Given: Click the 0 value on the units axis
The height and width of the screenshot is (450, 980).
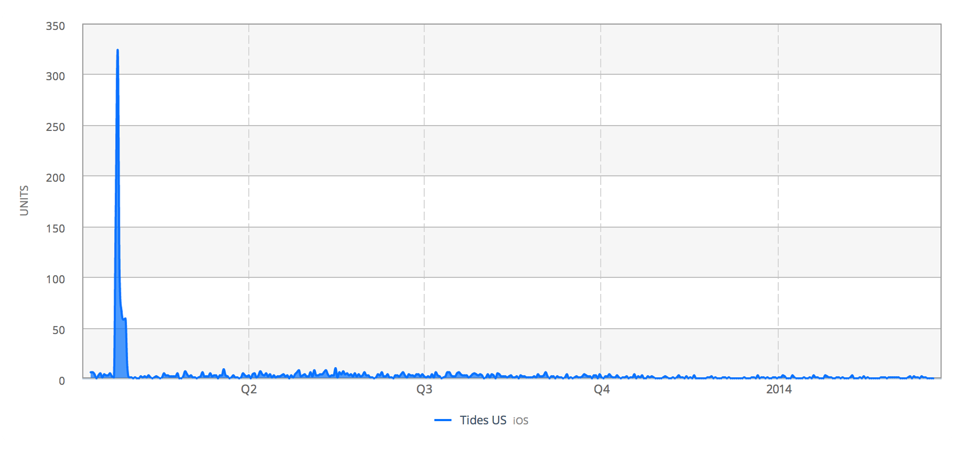Looking at the screenshot, I should [x=62, y=381].
